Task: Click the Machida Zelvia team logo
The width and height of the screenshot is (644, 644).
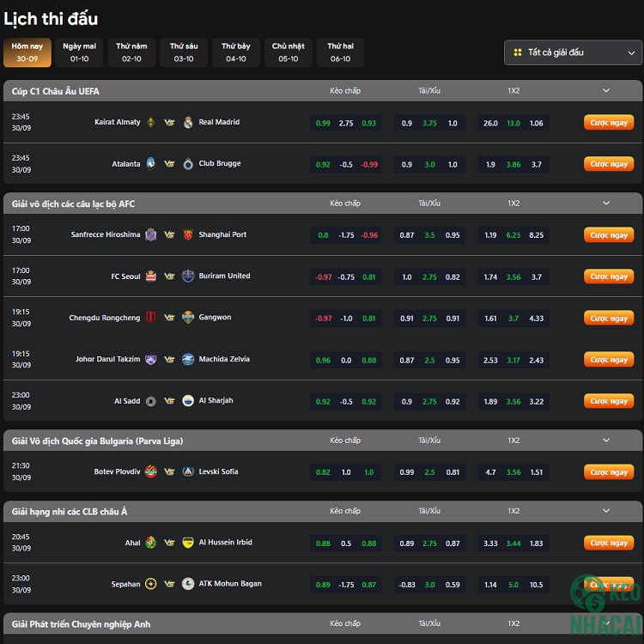Action: 188,360
